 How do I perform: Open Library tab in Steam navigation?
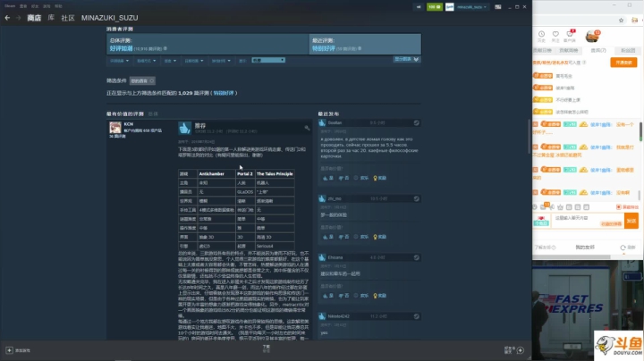click(x=51, y=18)
